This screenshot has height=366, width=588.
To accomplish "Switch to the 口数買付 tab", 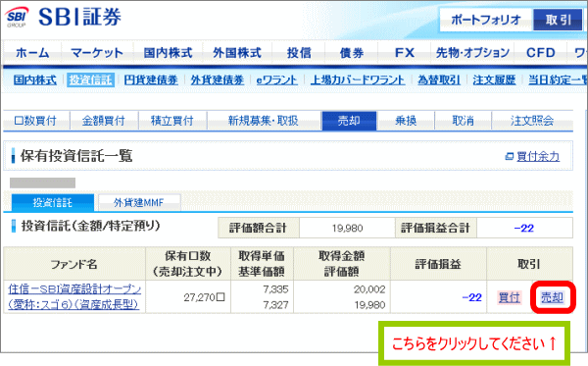I will [35, 121].
